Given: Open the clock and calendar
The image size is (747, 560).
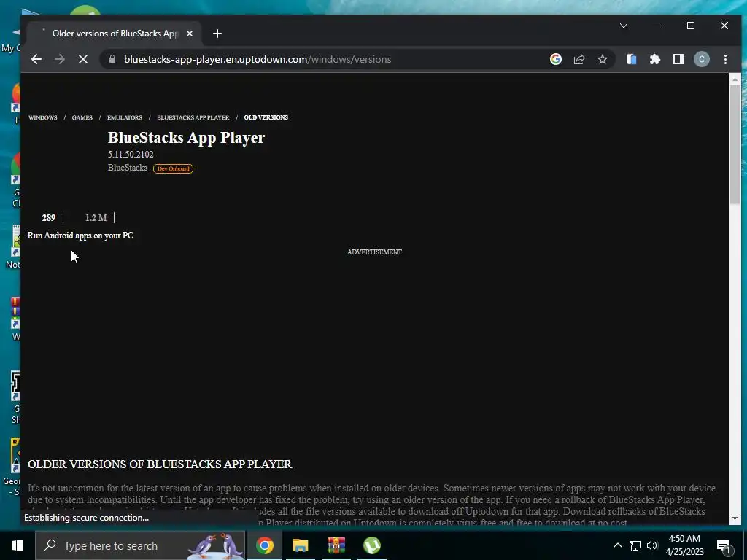Looking at the screenshot, I should 684,545.
